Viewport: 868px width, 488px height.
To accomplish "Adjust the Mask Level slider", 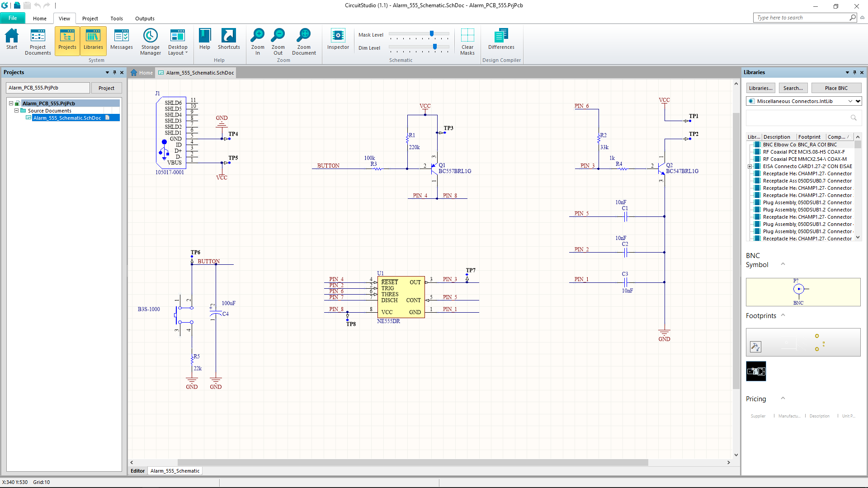I will [432, 34].
